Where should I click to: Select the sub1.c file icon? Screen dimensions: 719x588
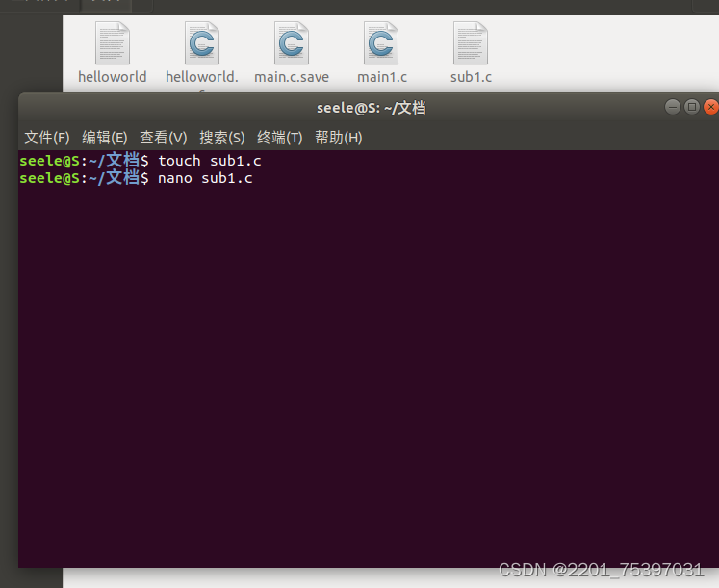point(471,43)
